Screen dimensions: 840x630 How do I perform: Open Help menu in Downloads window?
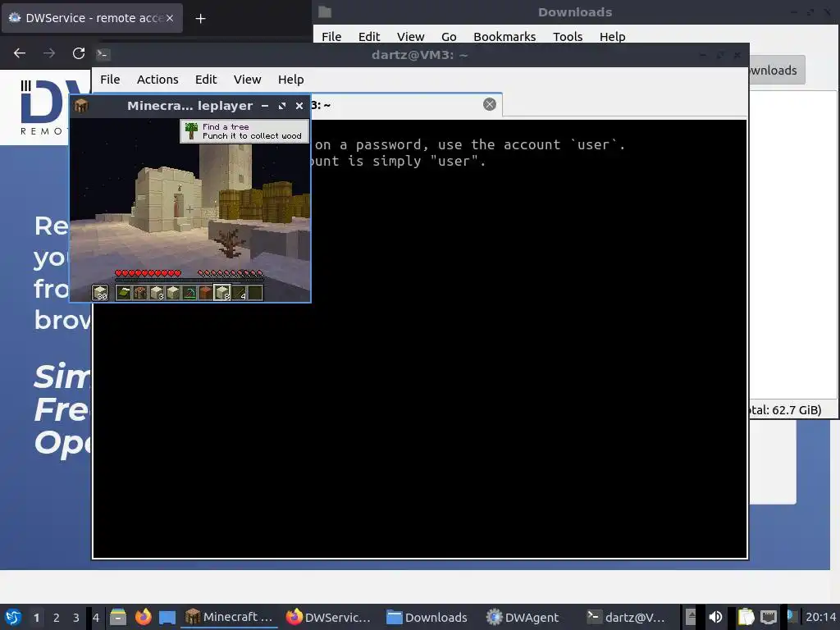tap(612, 36)
